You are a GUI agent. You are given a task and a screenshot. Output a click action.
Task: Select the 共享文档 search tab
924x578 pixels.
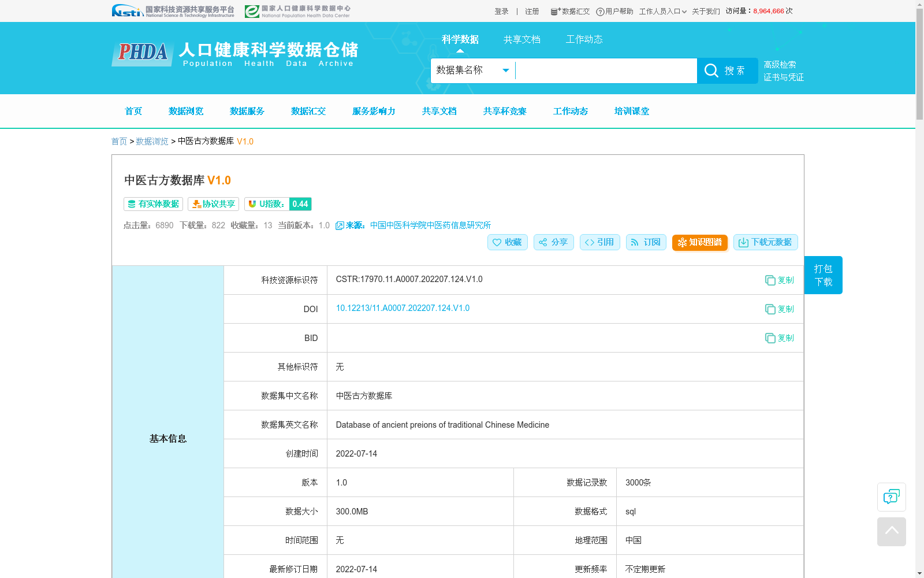coord(522,39)
